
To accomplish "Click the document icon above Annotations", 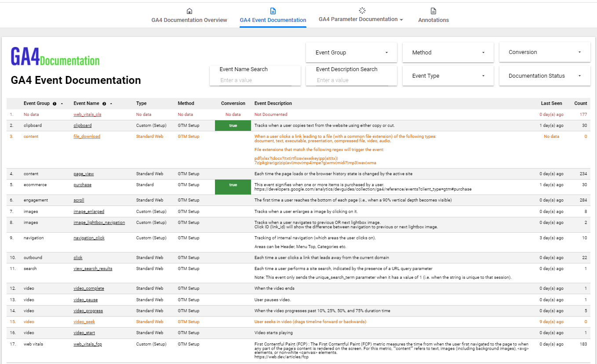I will tap(433, 11).
